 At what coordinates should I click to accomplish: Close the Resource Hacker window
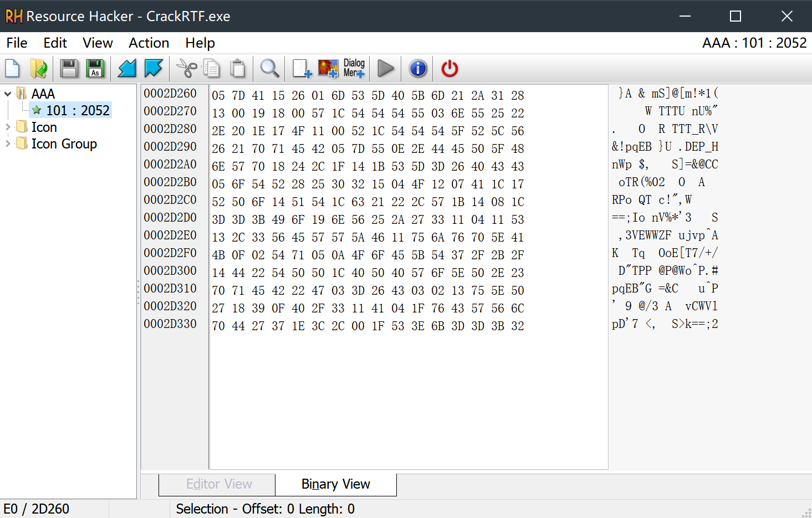tap(787, 16)
